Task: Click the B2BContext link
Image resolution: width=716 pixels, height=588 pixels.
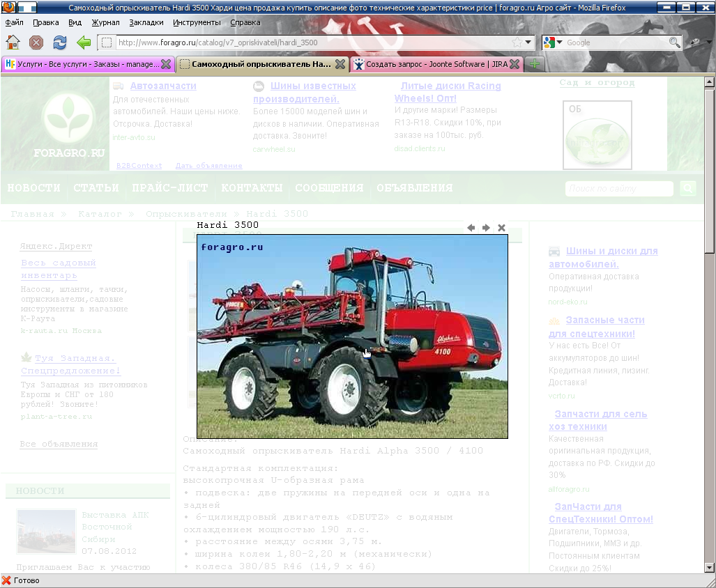Action: pos(139,166)
